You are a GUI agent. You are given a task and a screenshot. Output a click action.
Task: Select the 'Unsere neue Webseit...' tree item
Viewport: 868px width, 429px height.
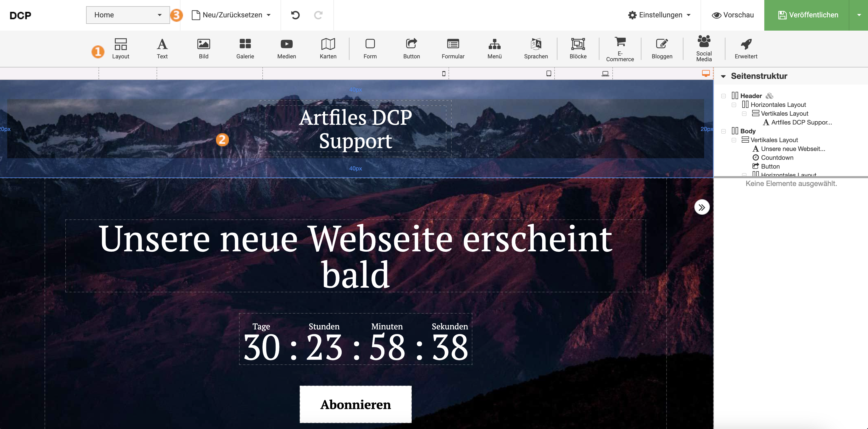pos(793,149)
